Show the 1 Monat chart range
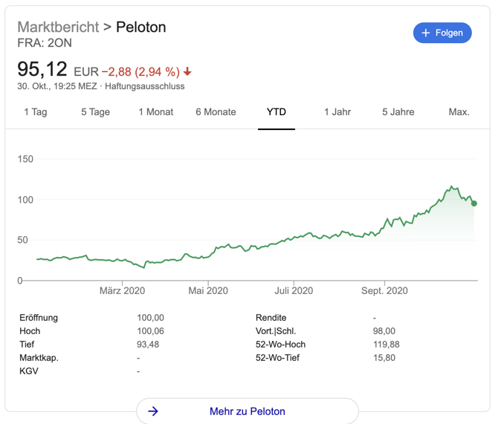Image resolution: width=504 pixels, height=424 pixels. 155,112
